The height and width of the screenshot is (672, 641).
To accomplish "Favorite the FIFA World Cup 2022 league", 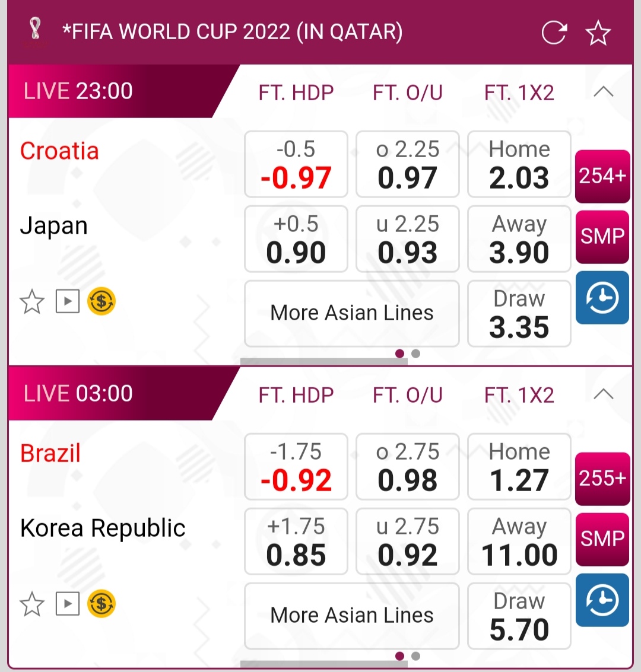I will (x=598, y=33).
